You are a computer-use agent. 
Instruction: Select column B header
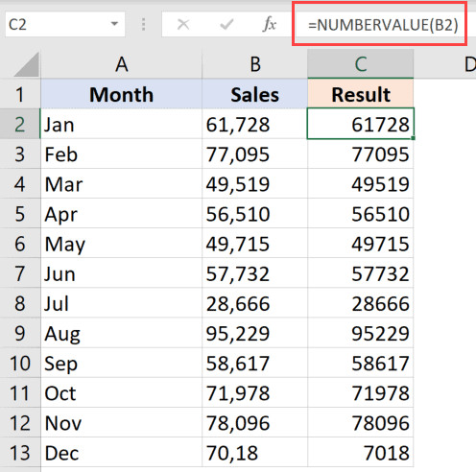click(x=255, y=64)
